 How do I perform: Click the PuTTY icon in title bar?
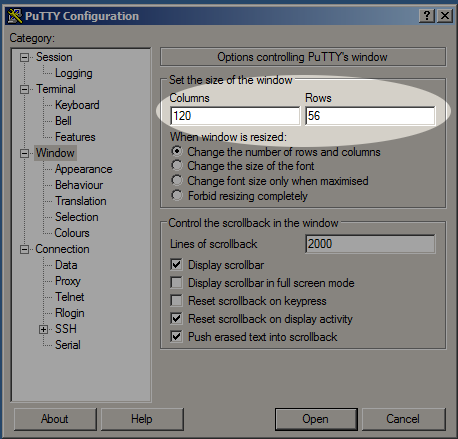(x=15, y=16)
